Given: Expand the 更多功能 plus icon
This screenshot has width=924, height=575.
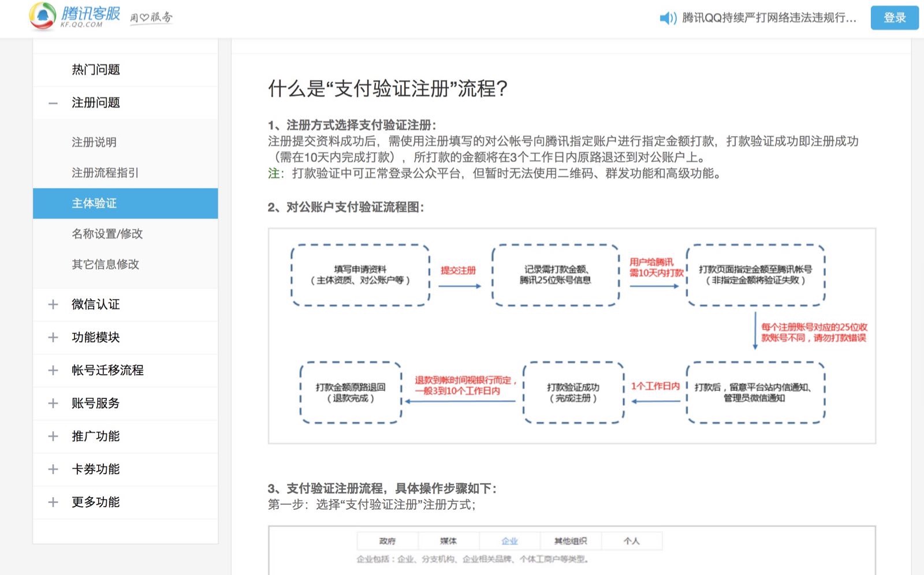Looking at the screenshot, I should point(53,502).
